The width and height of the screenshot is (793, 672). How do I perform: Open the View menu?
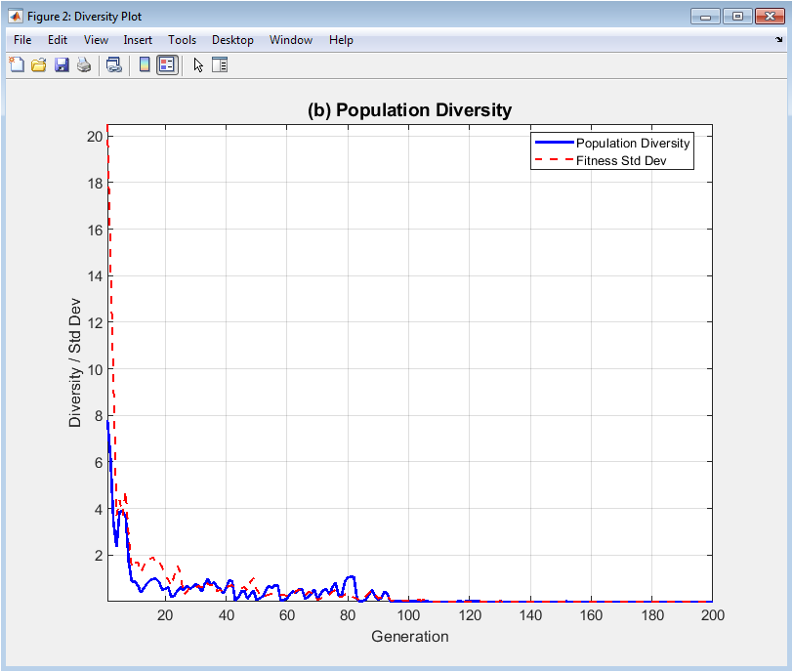coord(96,40)
